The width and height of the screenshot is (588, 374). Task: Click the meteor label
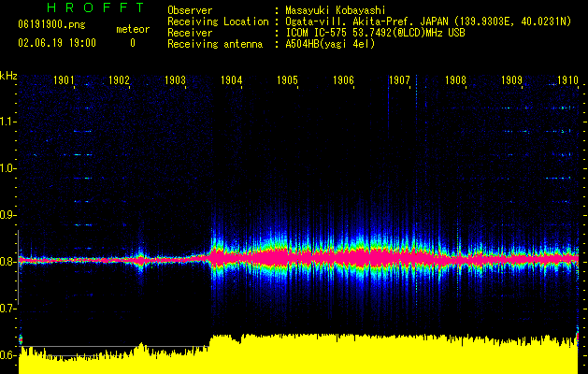[133, 29]
